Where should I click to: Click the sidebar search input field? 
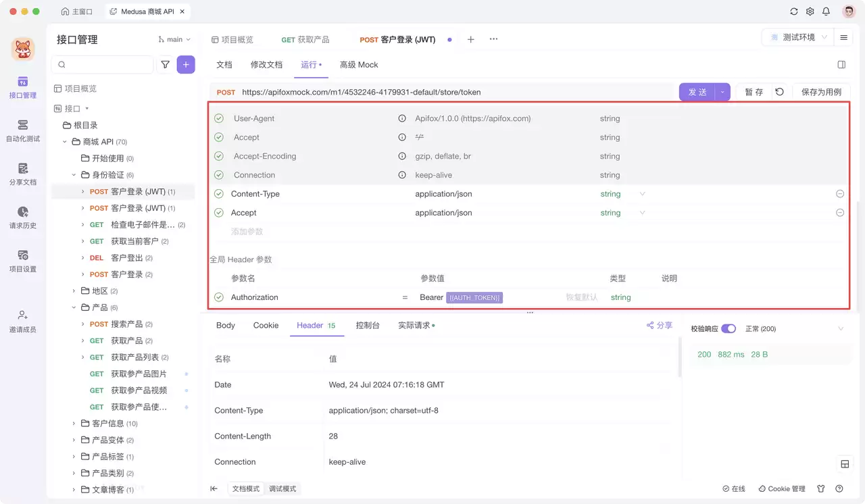[x=103, y=65]
